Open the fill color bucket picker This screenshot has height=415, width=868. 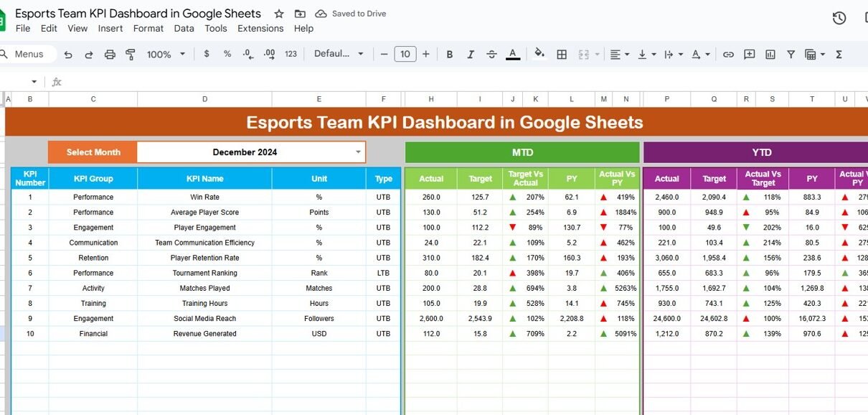539,54
